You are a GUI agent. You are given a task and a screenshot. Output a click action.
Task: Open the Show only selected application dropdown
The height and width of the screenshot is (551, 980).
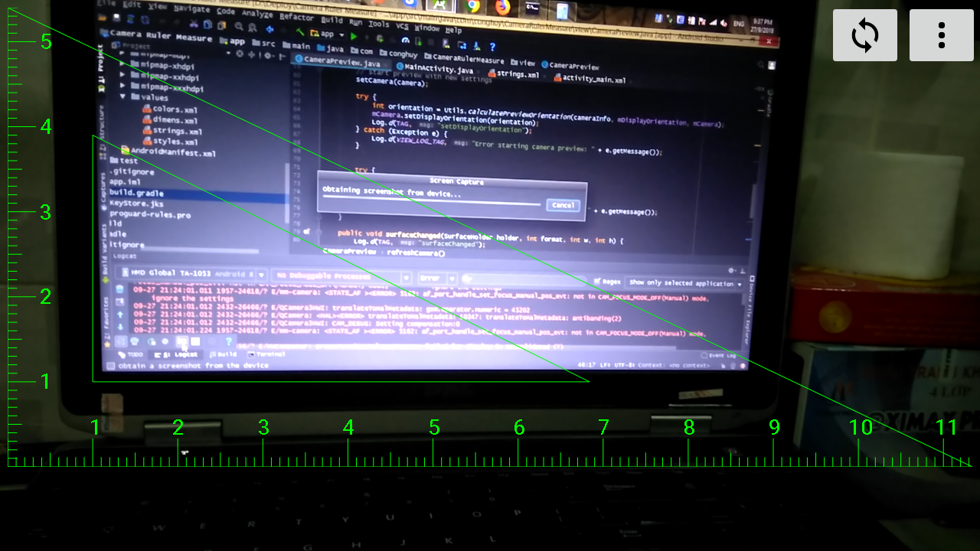[x=684, y=283]
